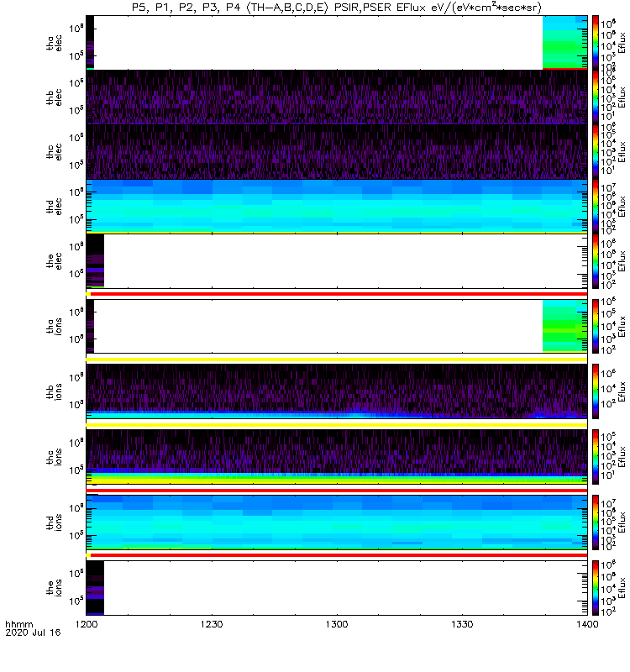Click the tha ions y-axis label
Screen dimensions: 630x672
click(52, 326)
